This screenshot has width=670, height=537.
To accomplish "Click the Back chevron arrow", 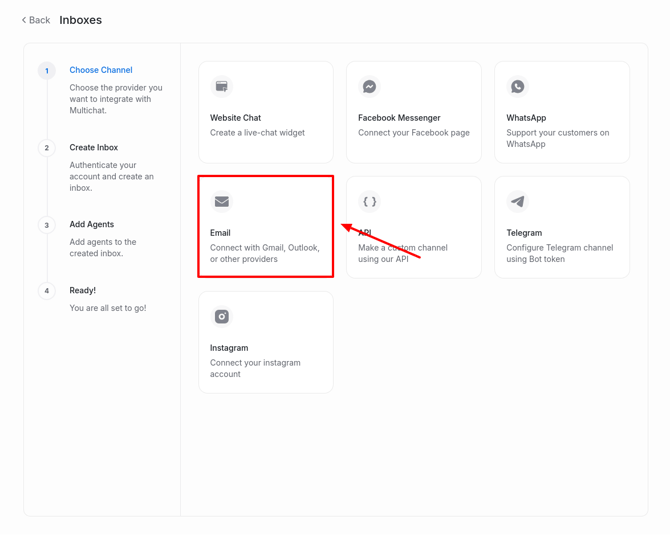I will pos(24,20).
